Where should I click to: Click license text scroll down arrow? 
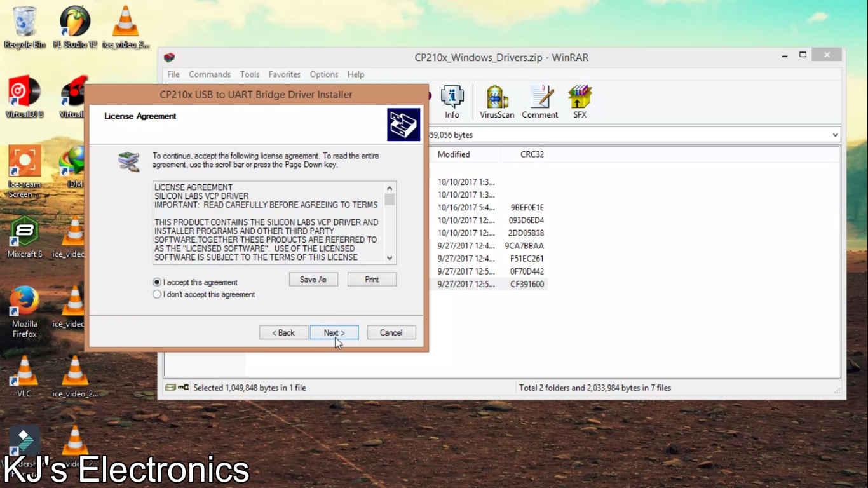tap(390, 258)
